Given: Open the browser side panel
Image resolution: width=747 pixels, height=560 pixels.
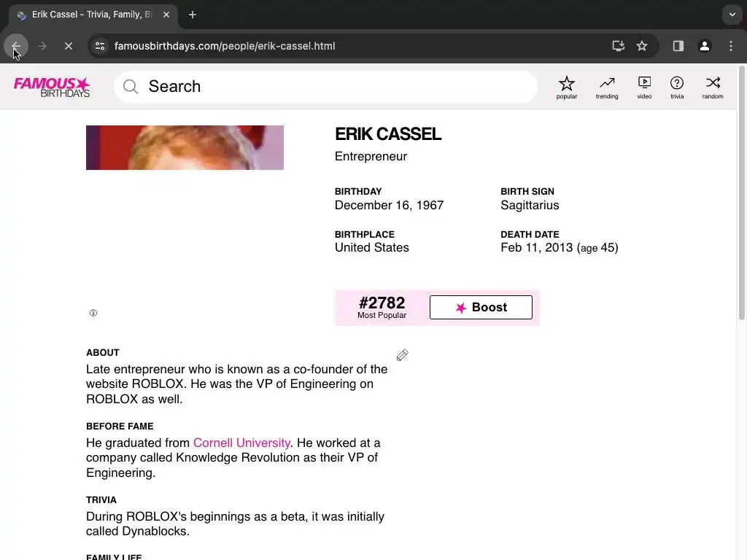Looking at the screenshot, I should 678,46.
